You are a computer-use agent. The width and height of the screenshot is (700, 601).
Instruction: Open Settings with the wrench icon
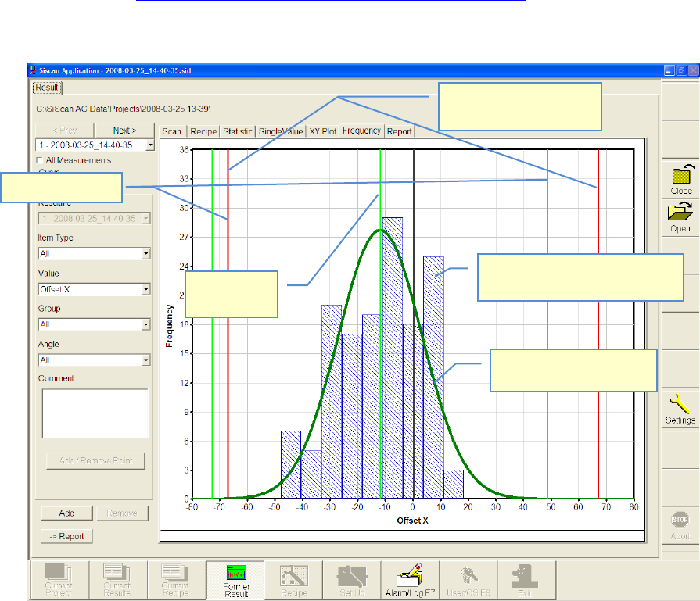(680, 405)
